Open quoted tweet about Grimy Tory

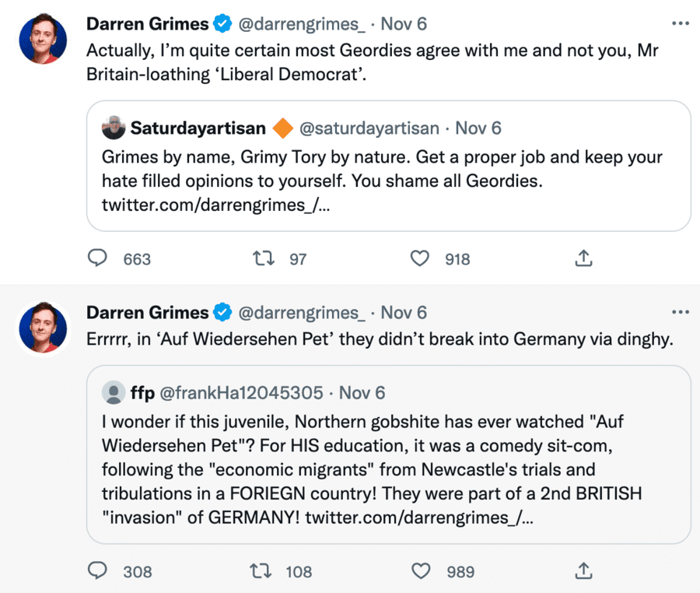tap(387, 181)
